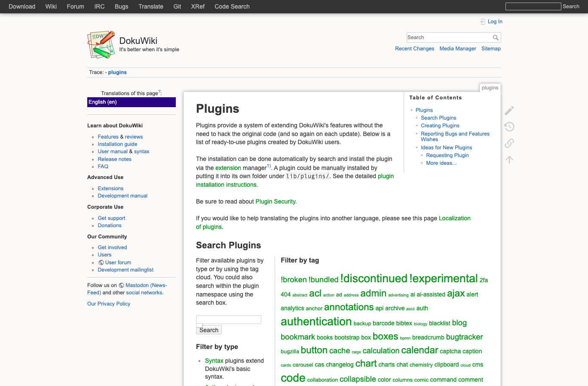588x386 pixels.
Task: Open the Sitemap link
Action: (491, 49)
